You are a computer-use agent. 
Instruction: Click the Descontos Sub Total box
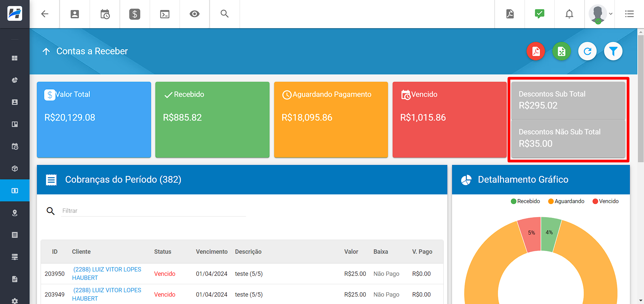pyautogui.click(x=568, y=100)
